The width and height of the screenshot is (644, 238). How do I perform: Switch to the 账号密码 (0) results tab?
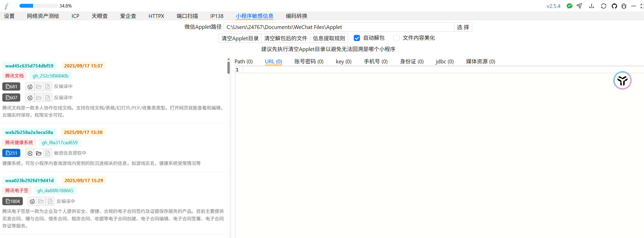[309, 62]
